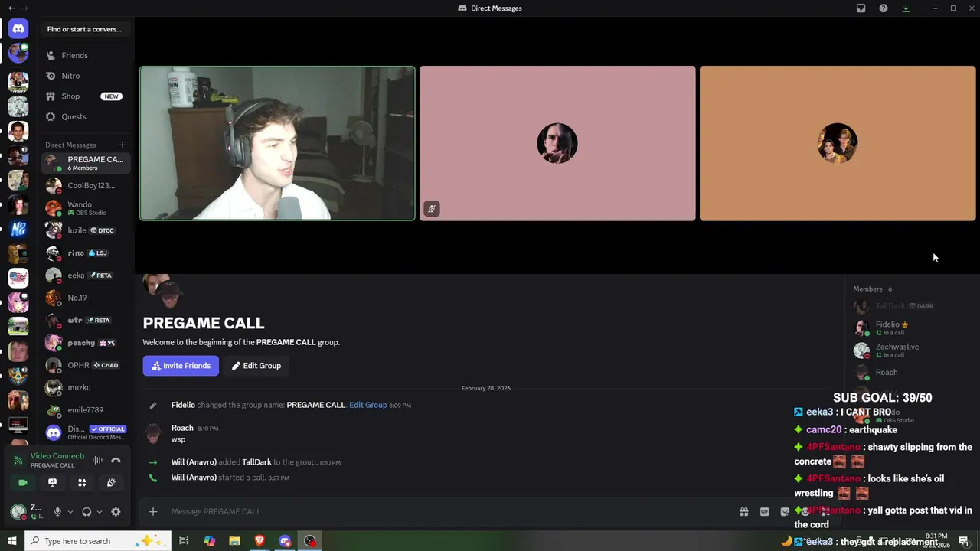Open Quests page
This screenshot has height=551, width=980.
coord(87,116)
